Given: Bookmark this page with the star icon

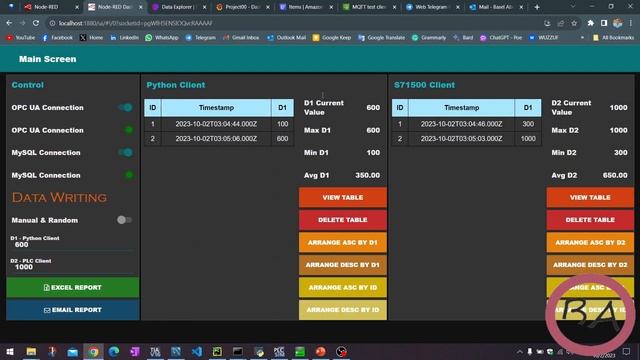Looking at the screenshot, I should pyautogui.click(x=574, y=23).
